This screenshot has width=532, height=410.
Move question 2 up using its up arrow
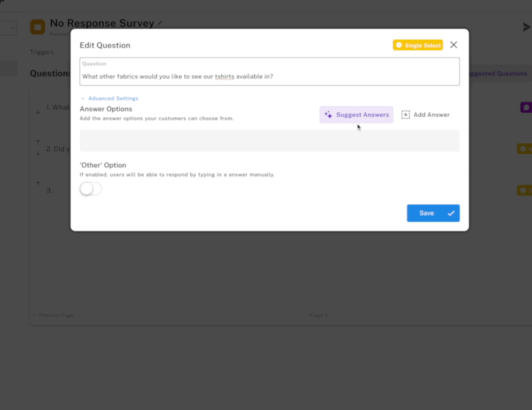click(x=38, y=140)
